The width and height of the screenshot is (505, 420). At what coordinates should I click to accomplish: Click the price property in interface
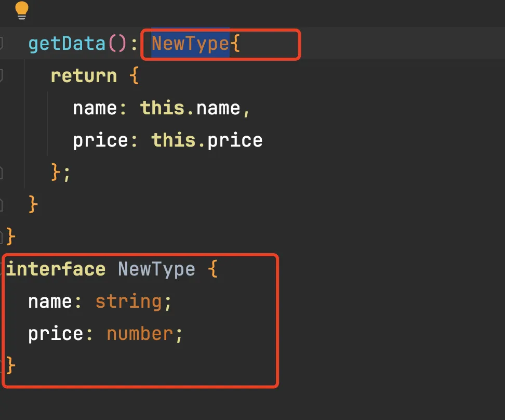56,334
